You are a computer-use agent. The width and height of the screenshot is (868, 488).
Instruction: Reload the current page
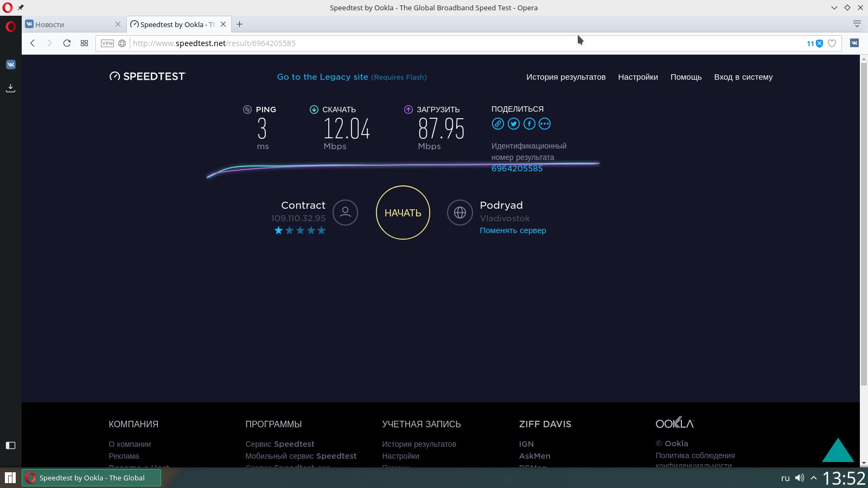pyautogui.click(x=67, y=43)
